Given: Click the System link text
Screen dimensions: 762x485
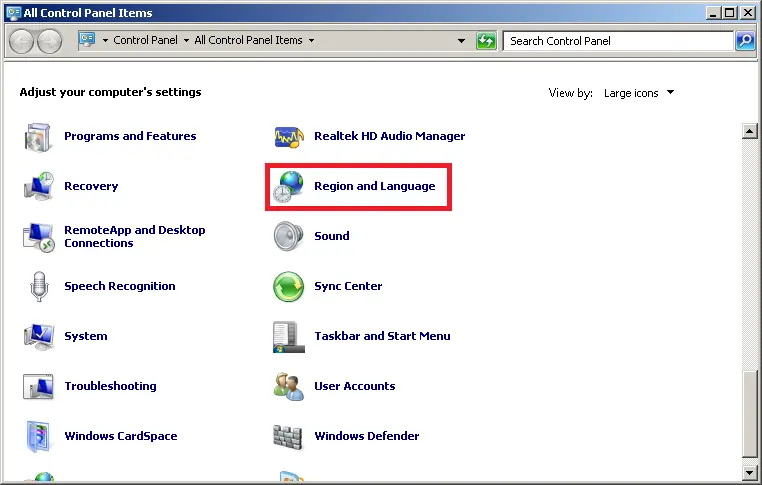Looking at the screenshot, I should point(86,336).
